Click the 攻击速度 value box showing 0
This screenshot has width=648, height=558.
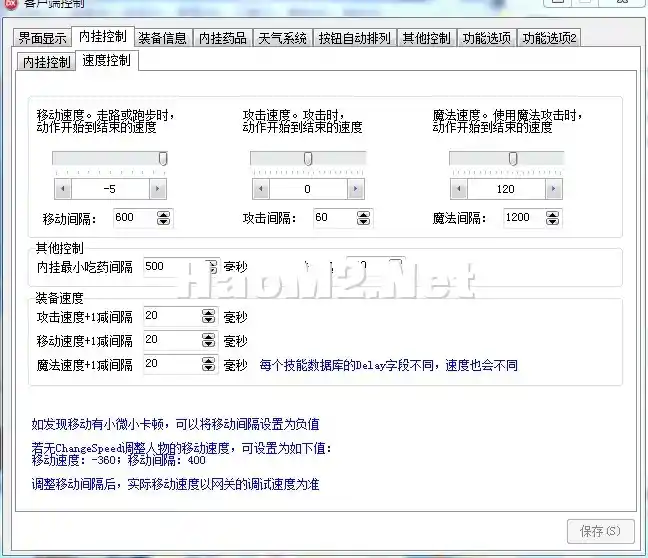point(308,189)
